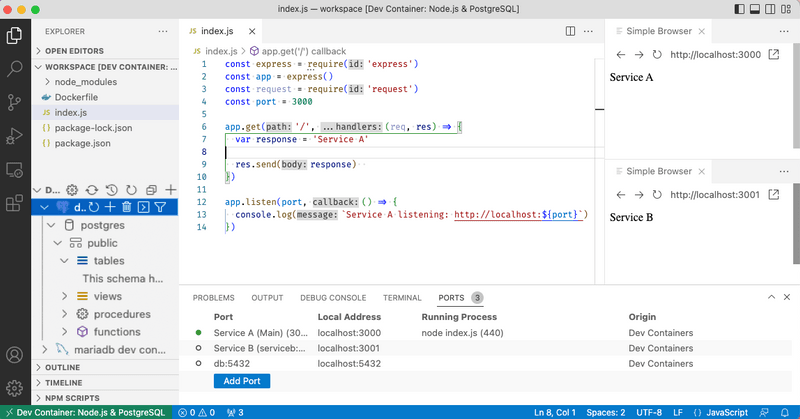Open terminal icon on selected connection row
This screenshot has height=419, width=800.
(x=143, y=207)
